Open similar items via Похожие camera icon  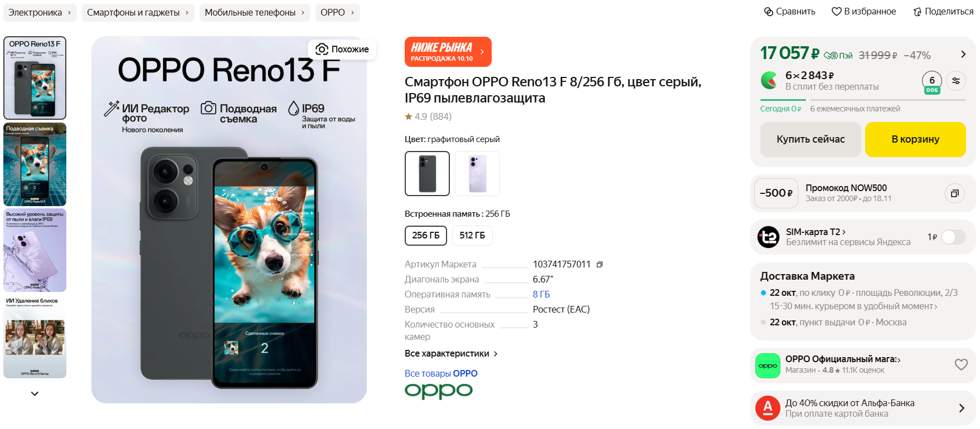[322, 49]
